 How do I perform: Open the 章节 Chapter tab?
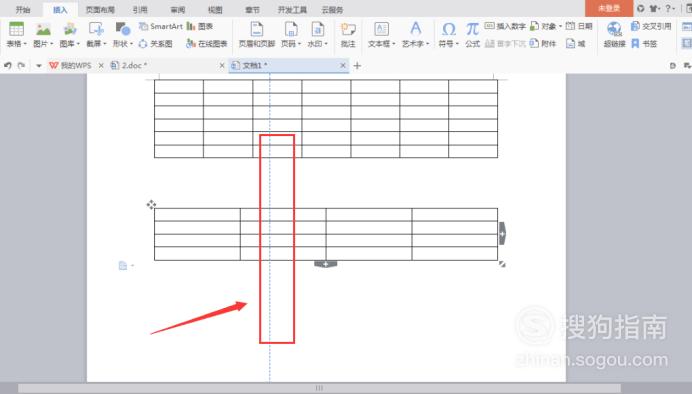(252, 9)
